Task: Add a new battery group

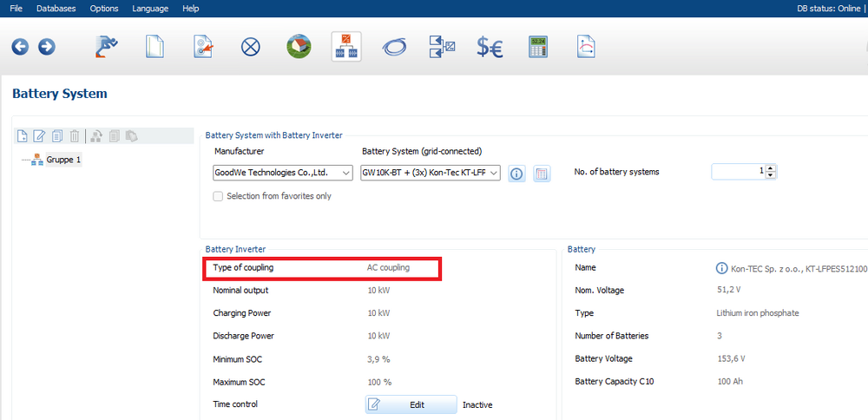Action: tap(23, 135)
